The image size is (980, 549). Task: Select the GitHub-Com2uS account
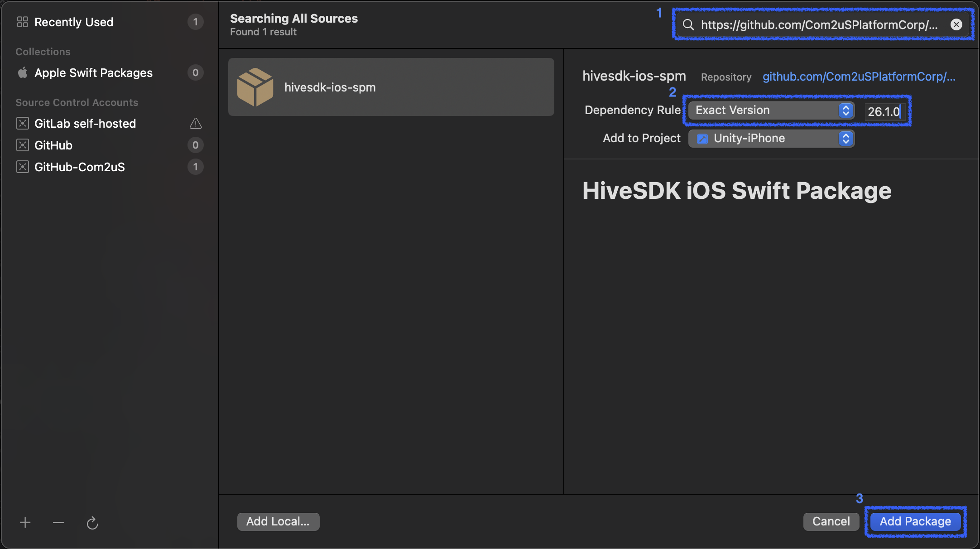click(x=80, y=167)
